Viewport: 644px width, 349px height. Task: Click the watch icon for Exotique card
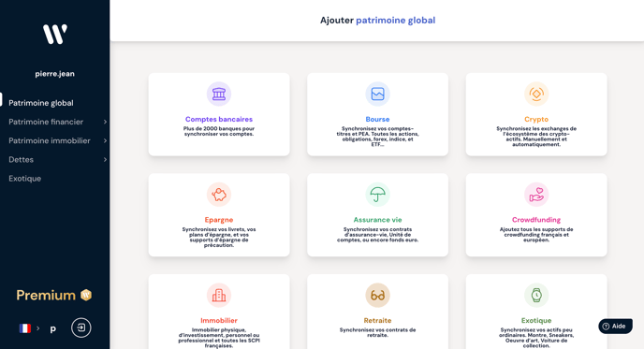click(x=536, y=296)
